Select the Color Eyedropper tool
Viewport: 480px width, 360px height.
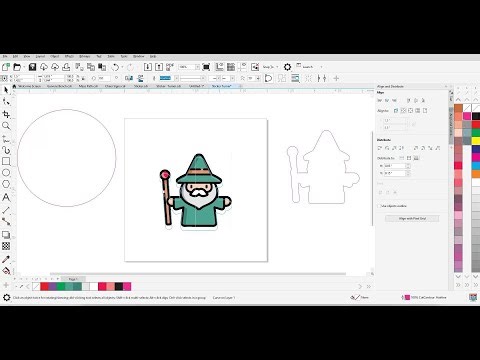click(6, 259)
